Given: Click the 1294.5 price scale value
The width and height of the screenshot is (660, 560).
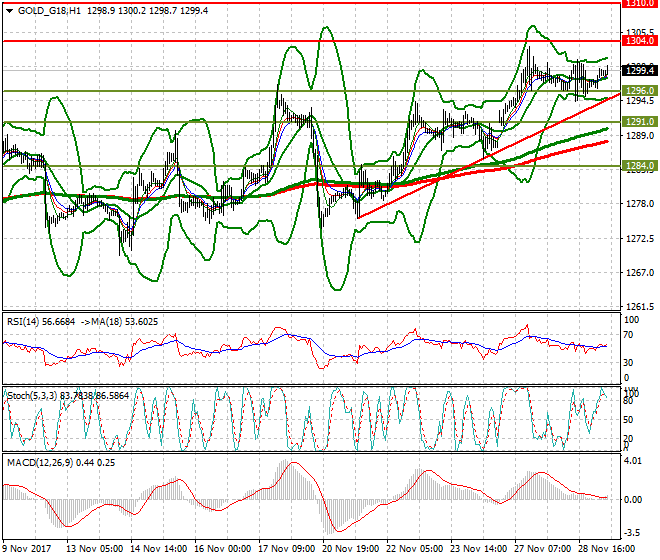Looking at the screenshot, I should [x=640, y=101].
